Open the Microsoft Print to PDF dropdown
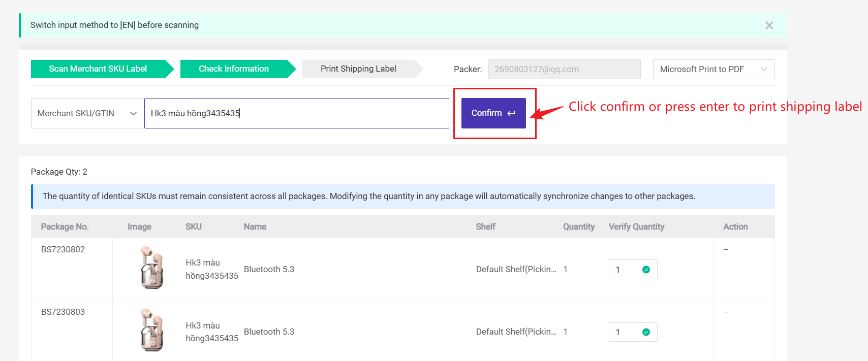 tap(714, 69)
